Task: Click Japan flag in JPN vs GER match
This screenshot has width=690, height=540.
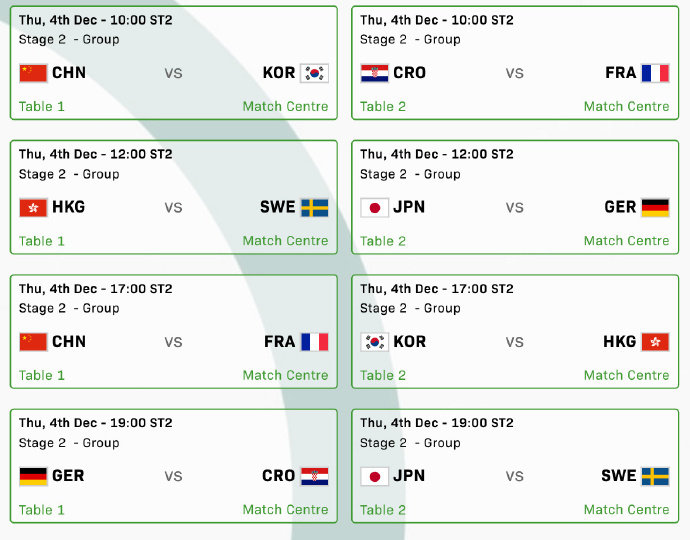Action: [x=374, y=207]
